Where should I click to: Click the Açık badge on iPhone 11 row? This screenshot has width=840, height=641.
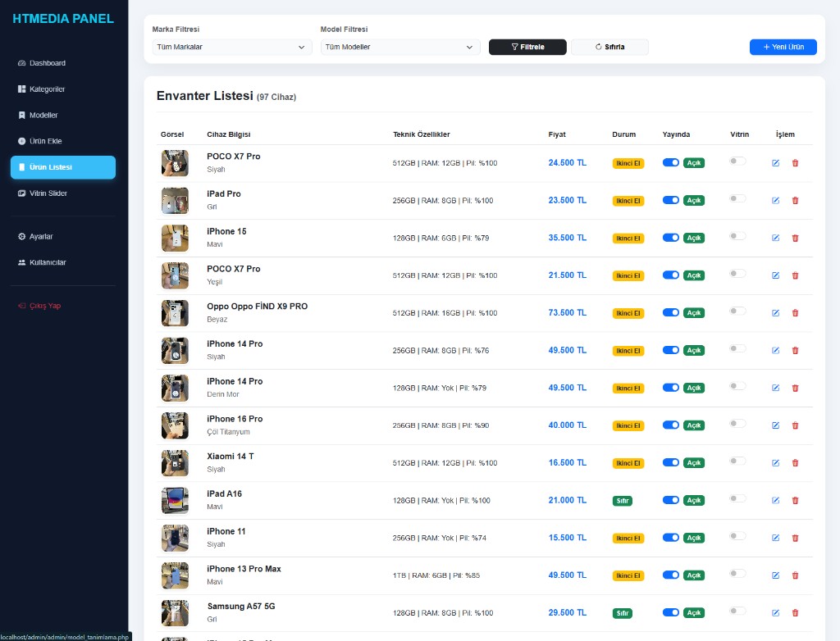pos(694,538)
